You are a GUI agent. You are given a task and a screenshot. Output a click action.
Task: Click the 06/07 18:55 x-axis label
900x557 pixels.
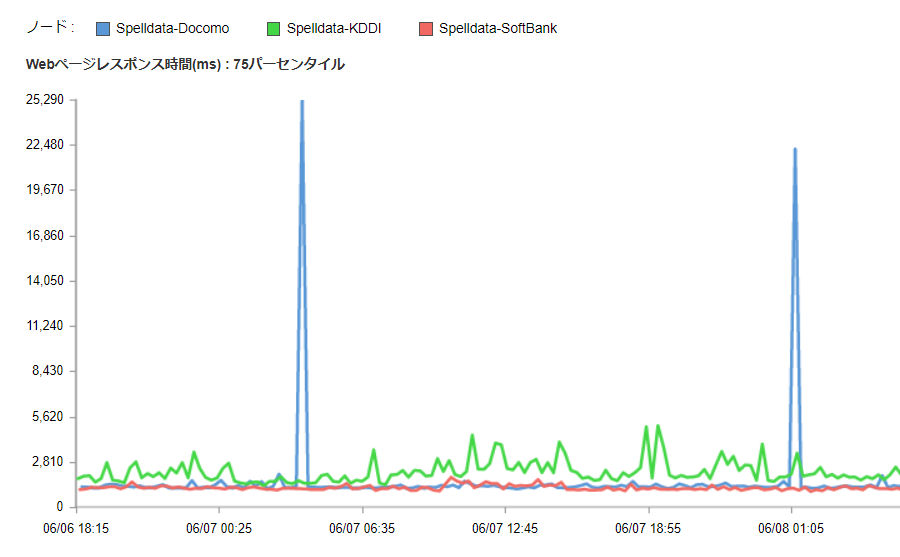click(x=648, y=527)
